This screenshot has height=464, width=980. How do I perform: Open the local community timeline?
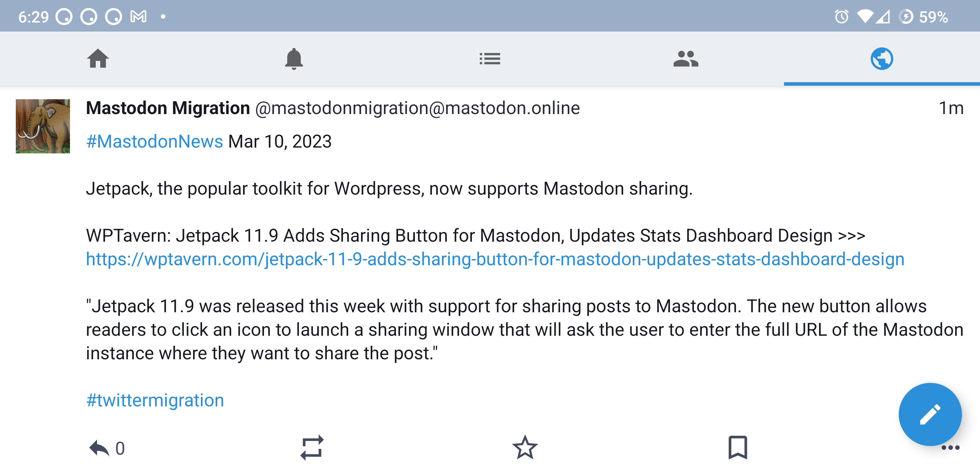[686, 59]
